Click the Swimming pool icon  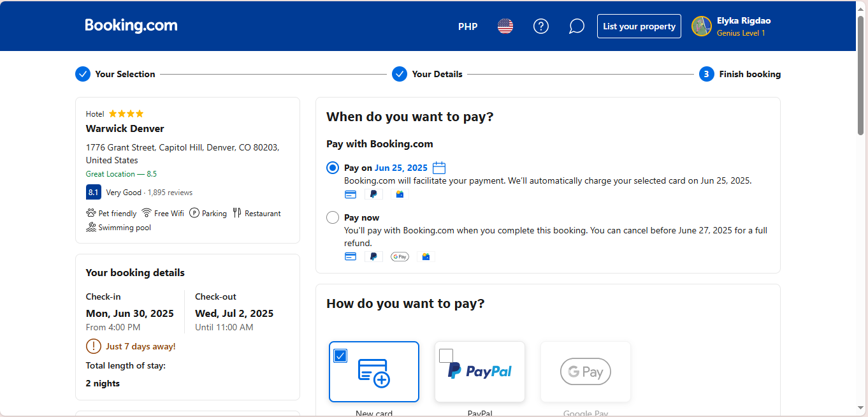pos(91,227)
